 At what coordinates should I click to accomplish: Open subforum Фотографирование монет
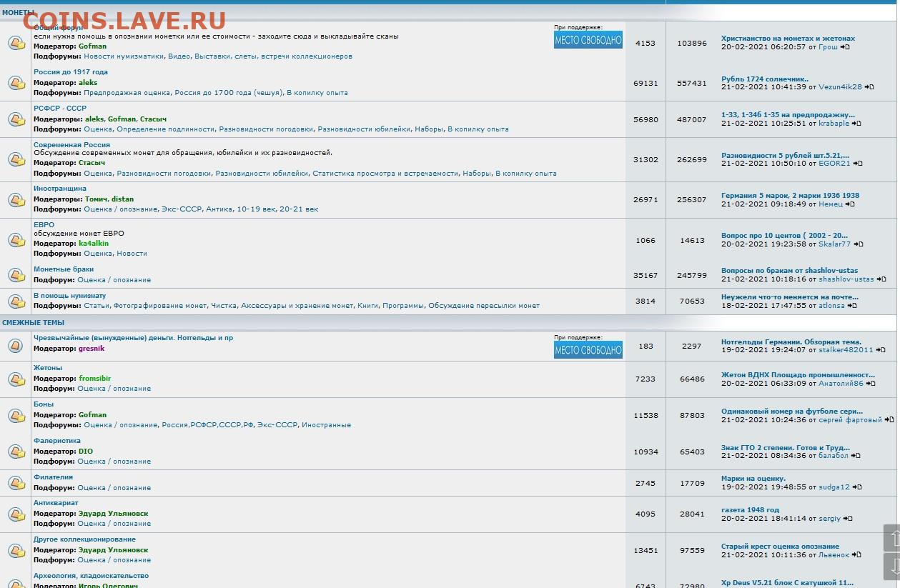tap(161, 306)
